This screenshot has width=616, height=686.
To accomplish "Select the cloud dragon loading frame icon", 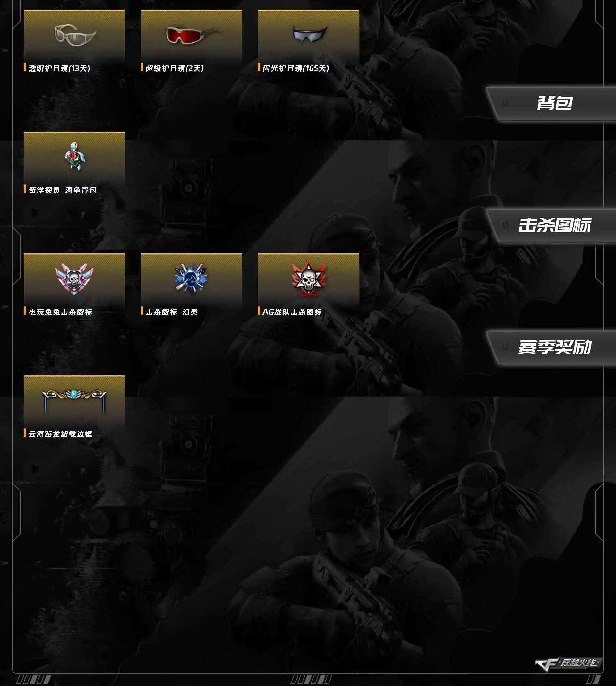I will point(74,401).
